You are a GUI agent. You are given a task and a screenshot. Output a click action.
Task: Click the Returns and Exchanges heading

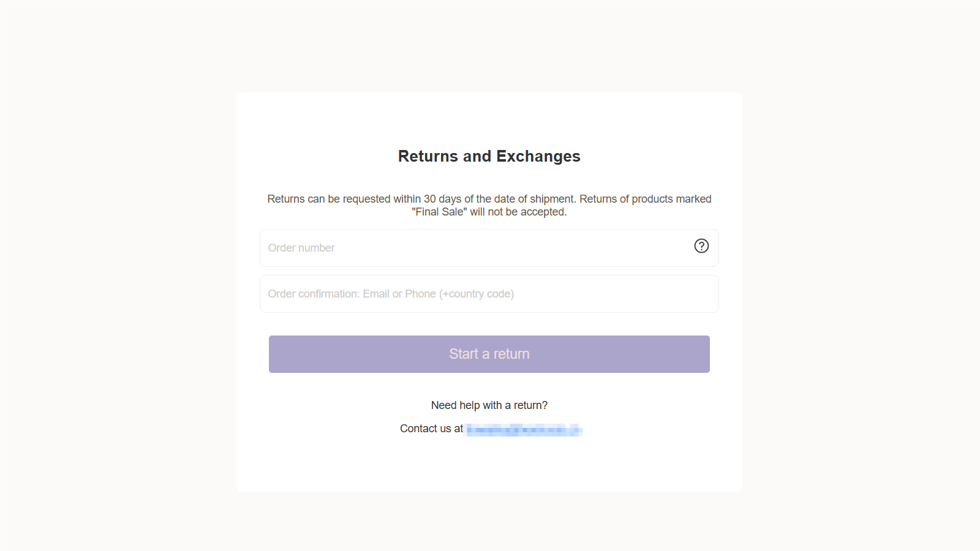pos(489,156)
